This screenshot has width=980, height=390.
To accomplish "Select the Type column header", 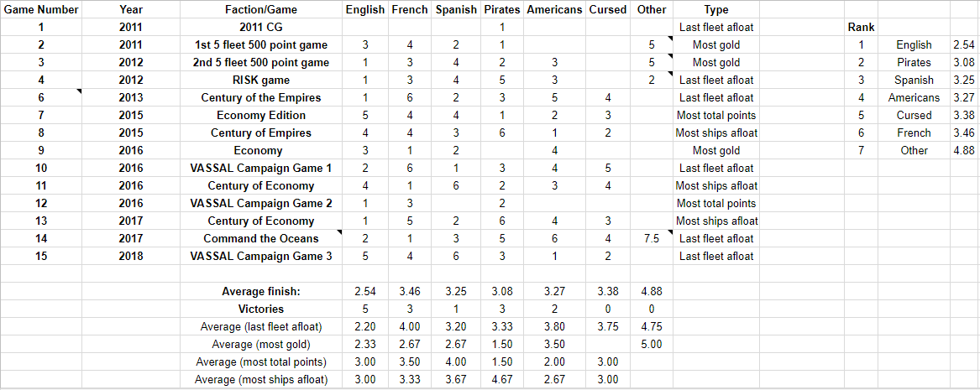I will tap(716, 10).
